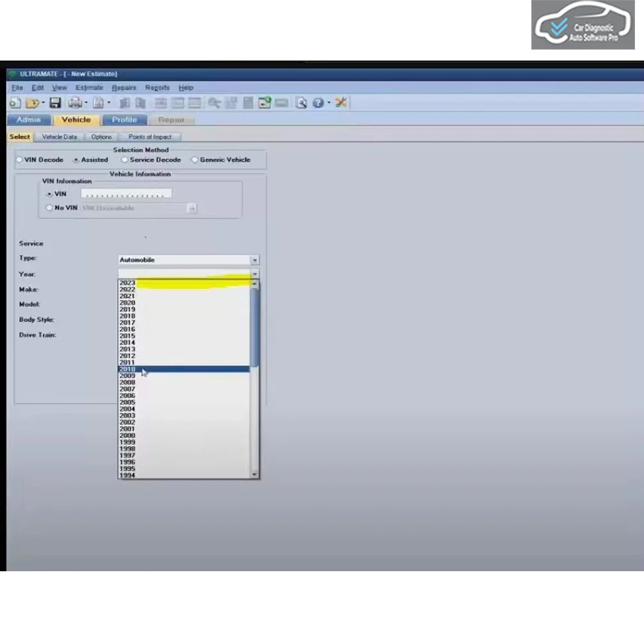Choose year 2005 in the list

[x=184, y=402]
